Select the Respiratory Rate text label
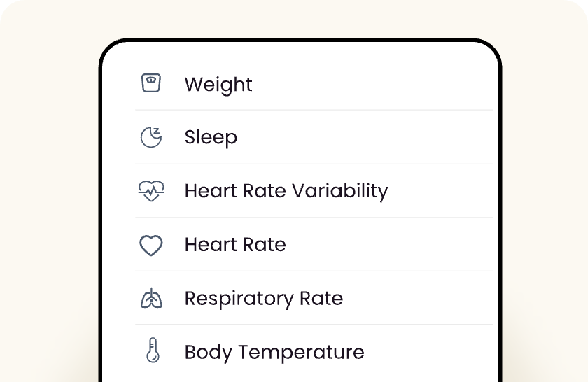 (x=264, y=299)
